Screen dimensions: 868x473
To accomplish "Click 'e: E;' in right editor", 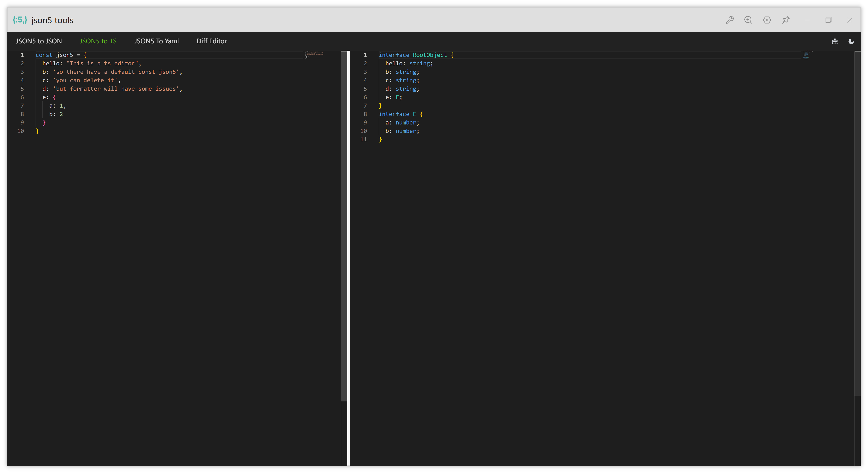I will (x=394, y=97).
